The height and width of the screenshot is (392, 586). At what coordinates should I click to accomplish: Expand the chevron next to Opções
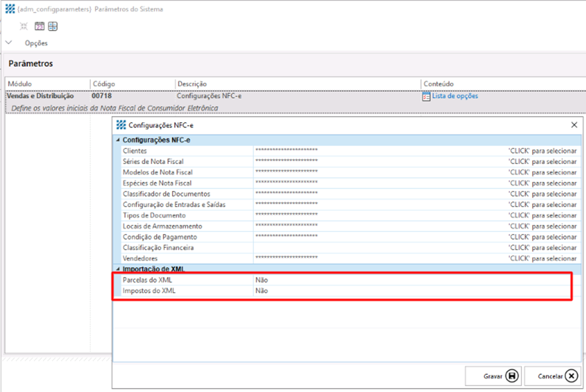9,43
